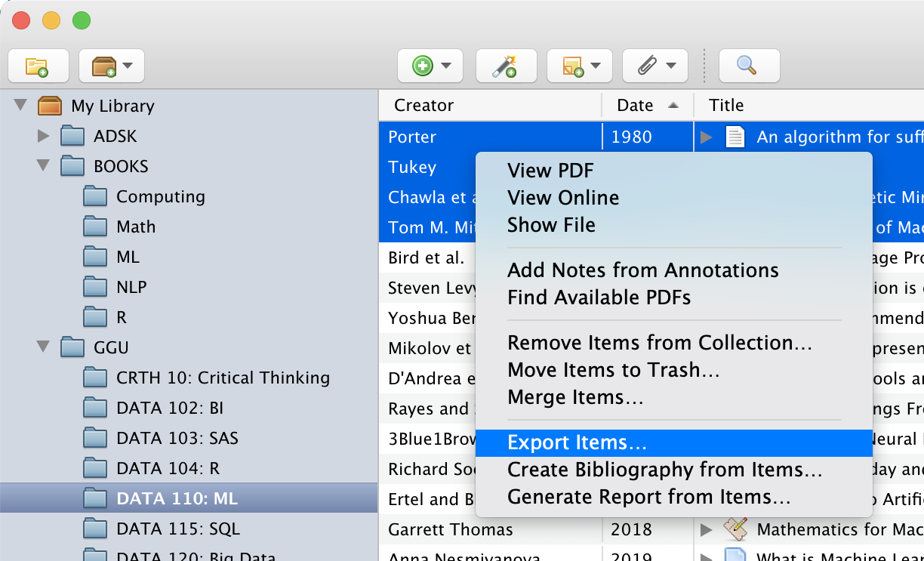
Task: Select the Richard Soc creator row
Action: pos(427,469)
